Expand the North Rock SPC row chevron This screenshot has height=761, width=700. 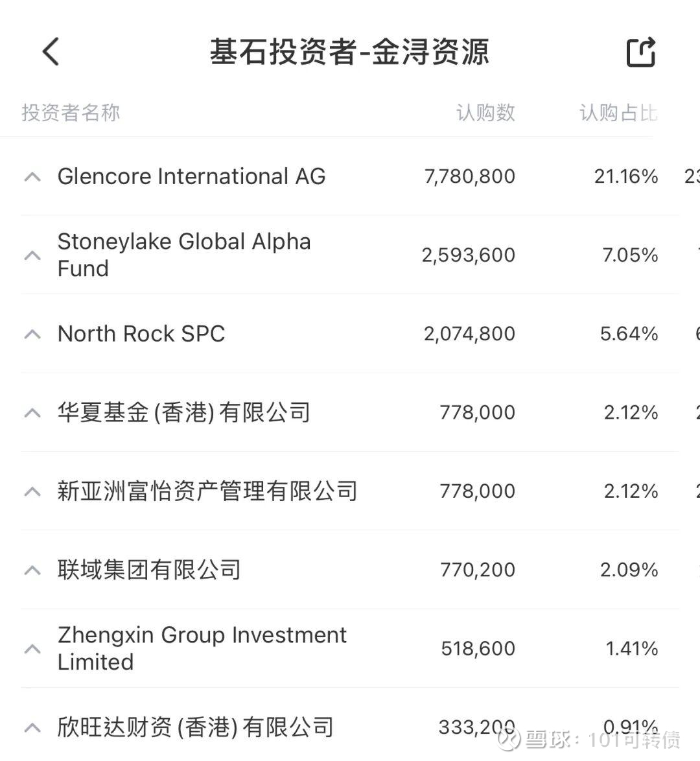click(x=32, y=334)
